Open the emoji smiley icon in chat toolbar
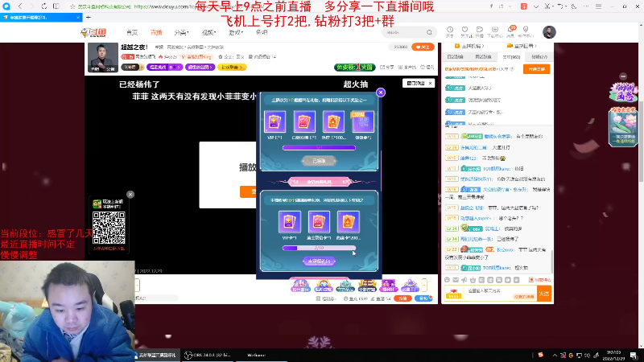Screen dimensions: 644x362 [448, 280]
